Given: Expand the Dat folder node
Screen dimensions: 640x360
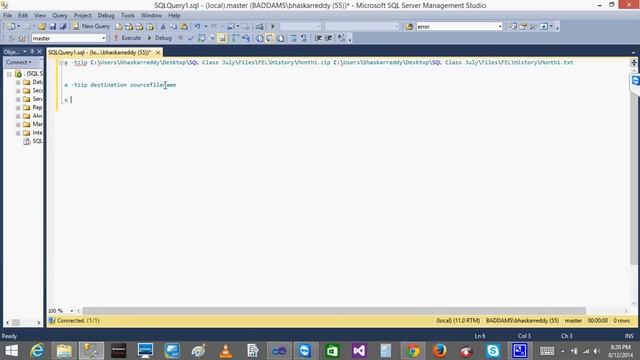Looking at the screenshot, I should [18, 82].
